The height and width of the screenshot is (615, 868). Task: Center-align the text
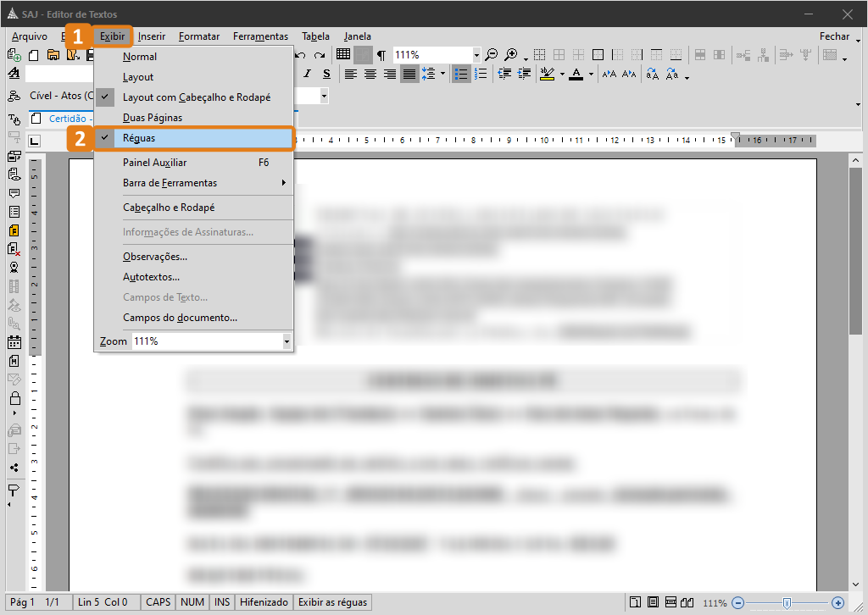coord(370,74)
